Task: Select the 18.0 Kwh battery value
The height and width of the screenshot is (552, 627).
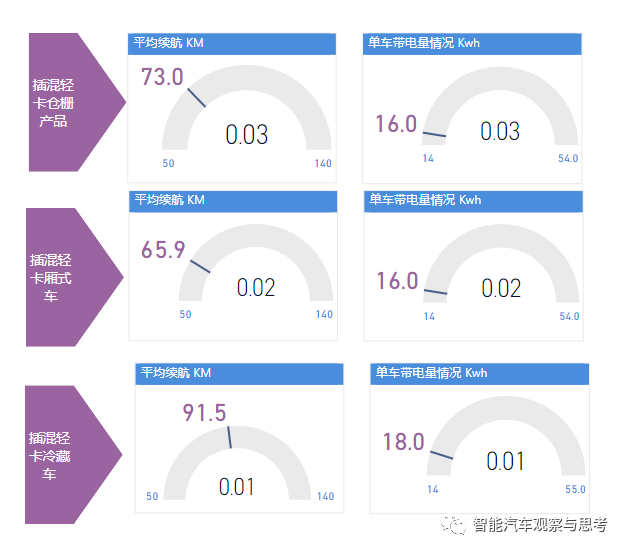Action: coord(403,442)
